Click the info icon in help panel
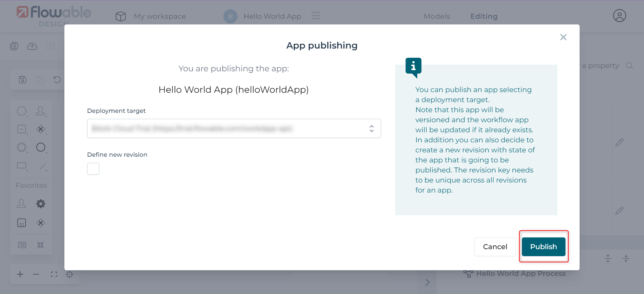The height and width of the screenshot is (294, 644). coord(413,66)
